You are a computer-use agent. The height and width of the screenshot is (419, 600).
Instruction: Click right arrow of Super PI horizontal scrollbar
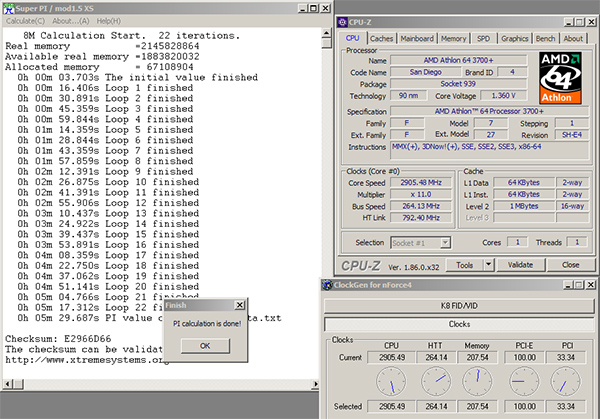pos(316,383)
